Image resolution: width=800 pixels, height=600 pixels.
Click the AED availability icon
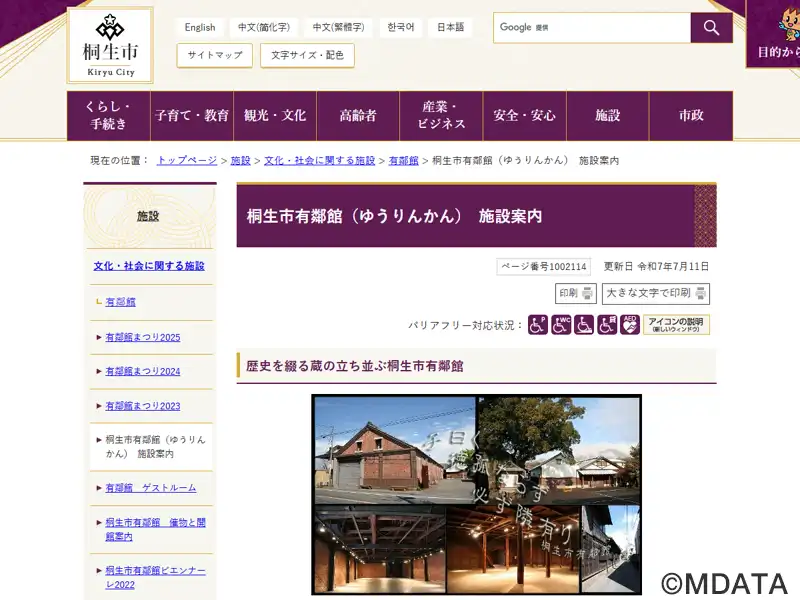(x=630, y=325)
